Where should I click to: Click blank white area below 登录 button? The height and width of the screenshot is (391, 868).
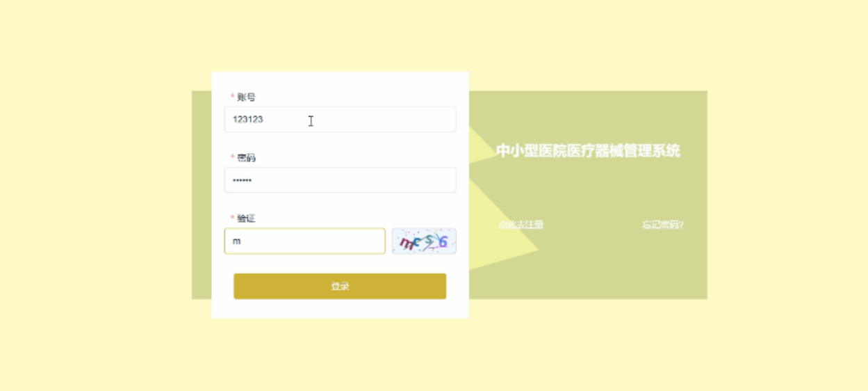click(340, 309)
